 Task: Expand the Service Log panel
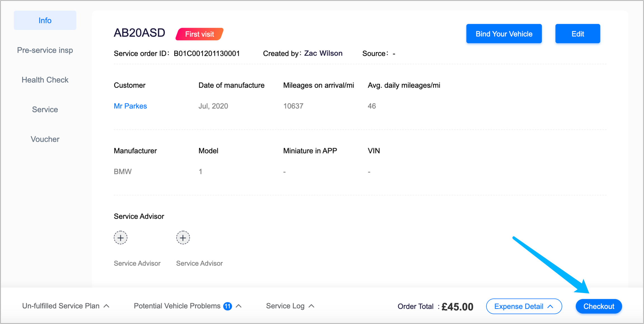pos(290,306)
